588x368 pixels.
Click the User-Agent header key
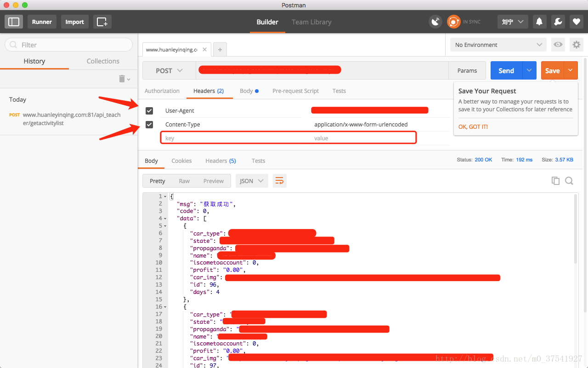(180, 111)
